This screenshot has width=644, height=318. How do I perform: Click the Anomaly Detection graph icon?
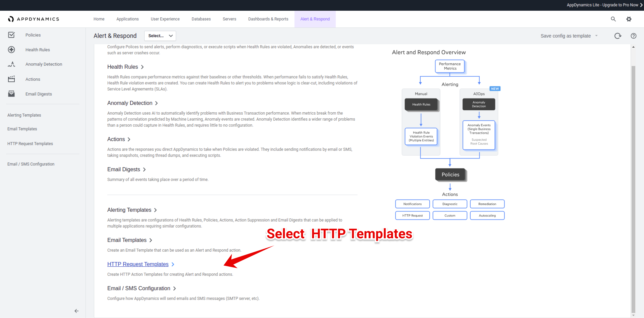[11, 64]
